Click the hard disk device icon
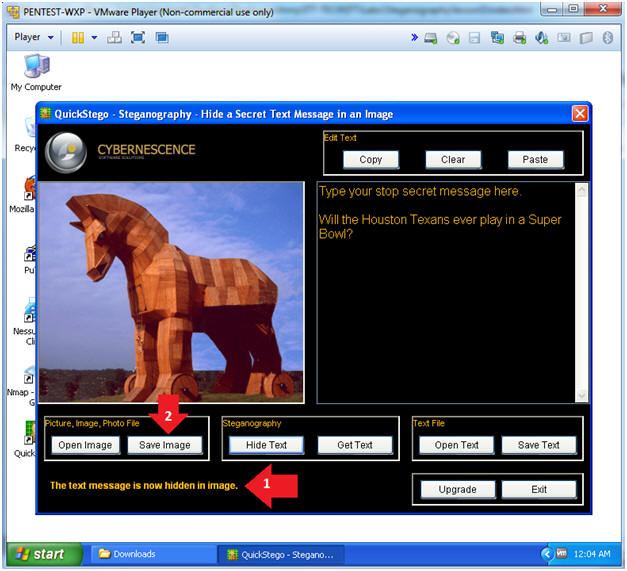The width and height of the screenshot is (627, 571). (431, 38)
